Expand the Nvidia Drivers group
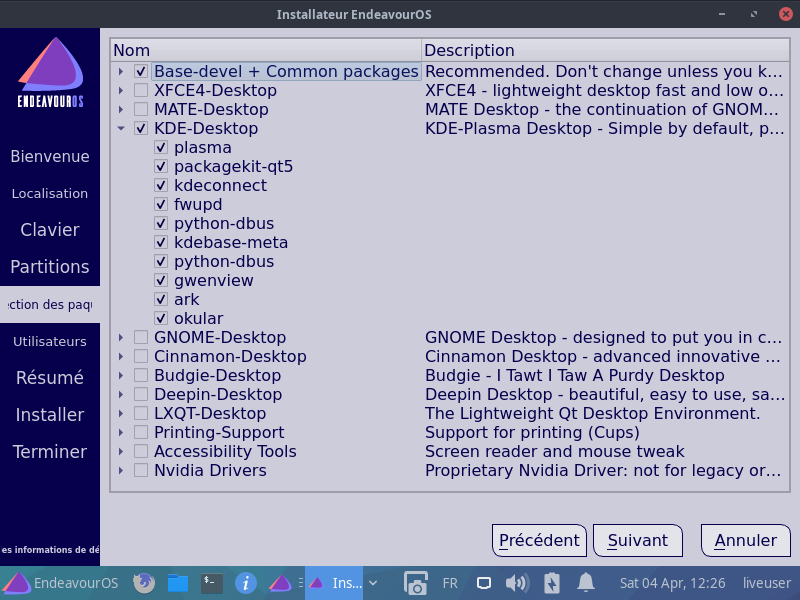Viewport: 800px width, 600px height. click(x=121, y=471)
